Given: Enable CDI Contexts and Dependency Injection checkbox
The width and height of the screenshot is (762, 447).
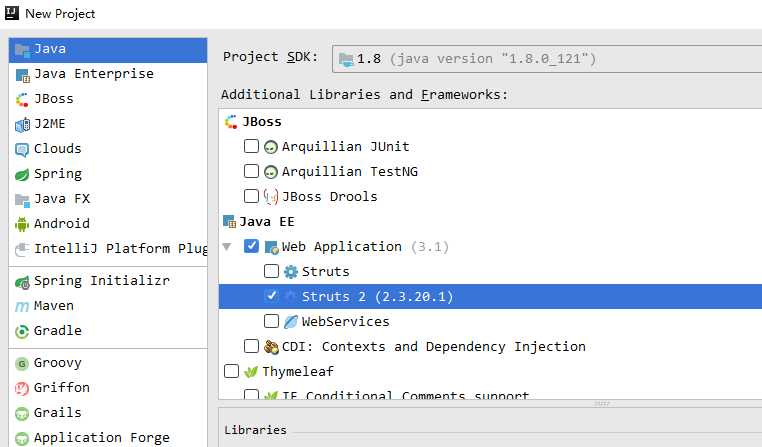Looking at the screenshot, I should (x=251, y=346).
